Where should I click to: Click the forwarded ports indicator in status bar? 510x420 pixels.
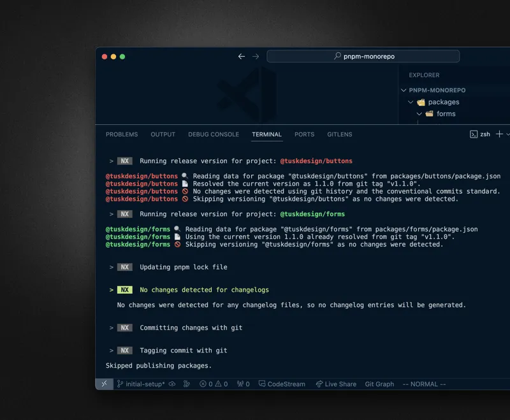[x=243, y=384]
